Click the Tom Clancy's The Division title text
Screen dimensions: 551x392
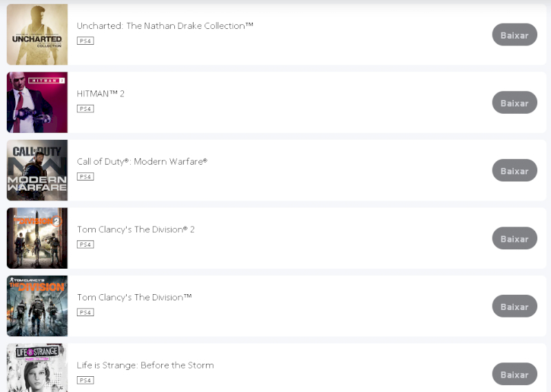point(134,298)
